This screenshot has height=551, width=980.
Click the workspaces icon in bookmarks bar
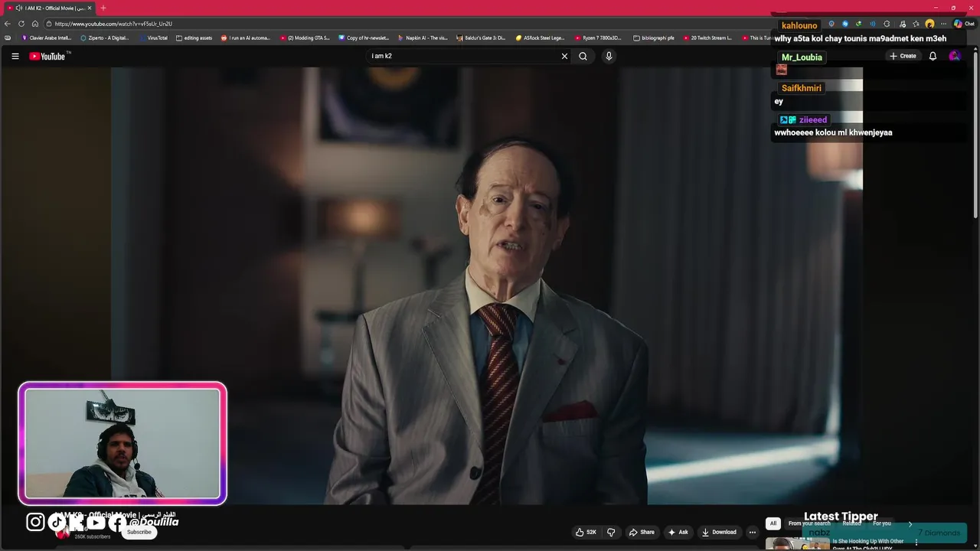[8, 37]
